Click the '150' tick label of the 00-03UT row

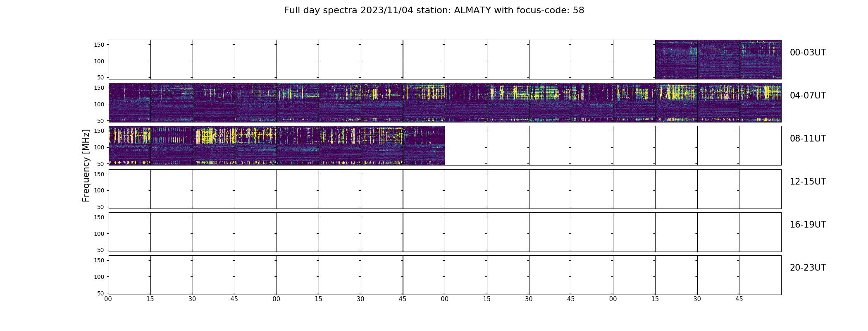click(x=99, y=45)
